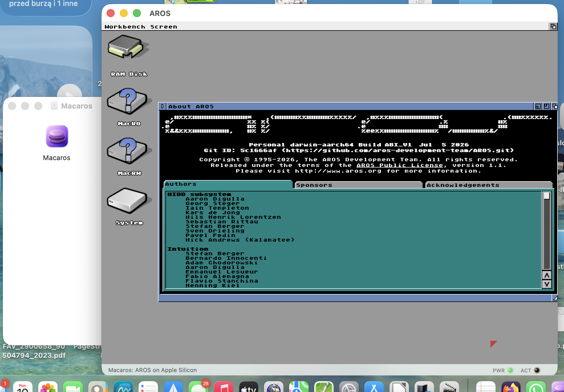564x392 pixels.
Task: Click the About AROS depth gadget
Action: tap(555, 106)
